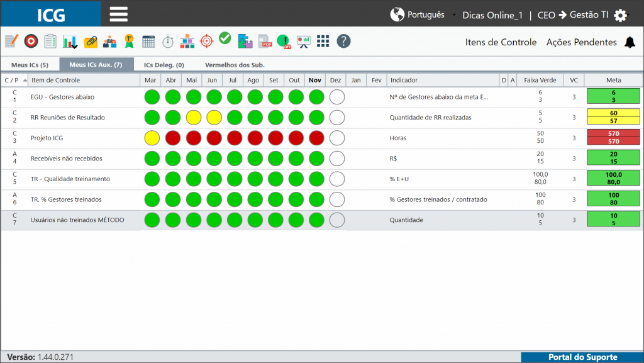This screenshot has height=363, width=644.
Task: Click red meta swatch for Projeto ICG
Action: click(x=613, y=137)
